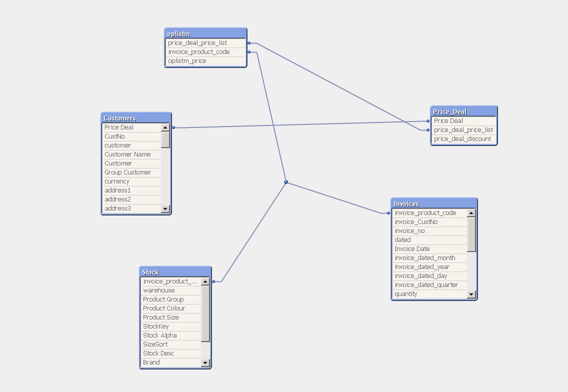Select quantity field in Invoices table
The width and height of the screenshot is (568, 392).
coord(429,294)
